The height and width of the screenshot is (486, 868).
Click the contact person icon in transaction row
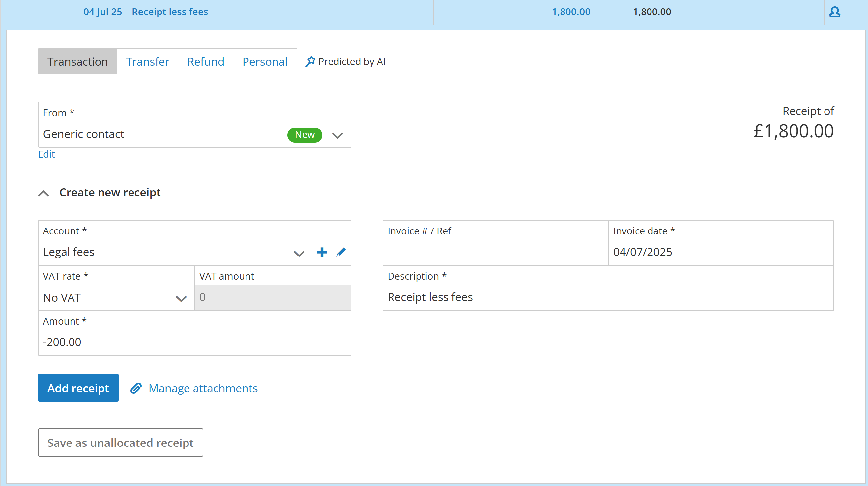[834, 12]
